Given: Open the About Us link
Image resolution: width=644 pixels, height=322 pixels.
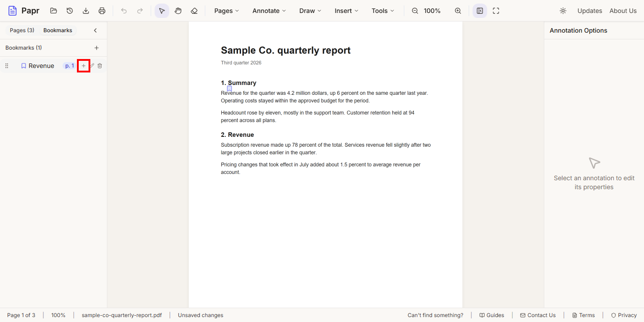Looking at the screenshot, I should (x=623, y=11).
